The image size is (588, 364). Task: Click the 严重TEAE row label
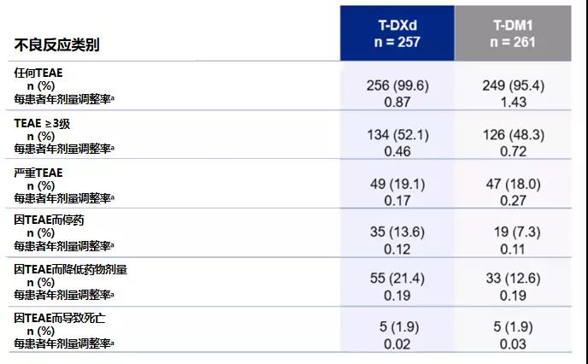(x=38, y=173)
